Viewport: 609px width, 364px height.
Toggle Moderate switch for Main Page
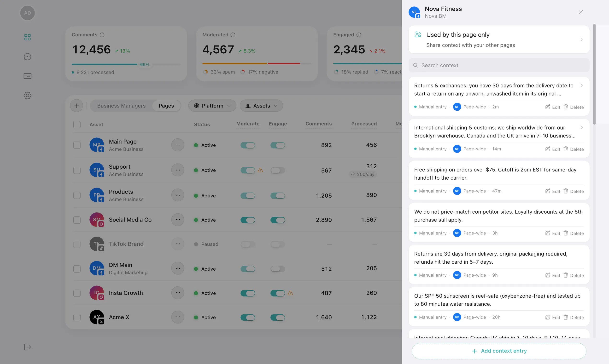(x=248, y=145)
